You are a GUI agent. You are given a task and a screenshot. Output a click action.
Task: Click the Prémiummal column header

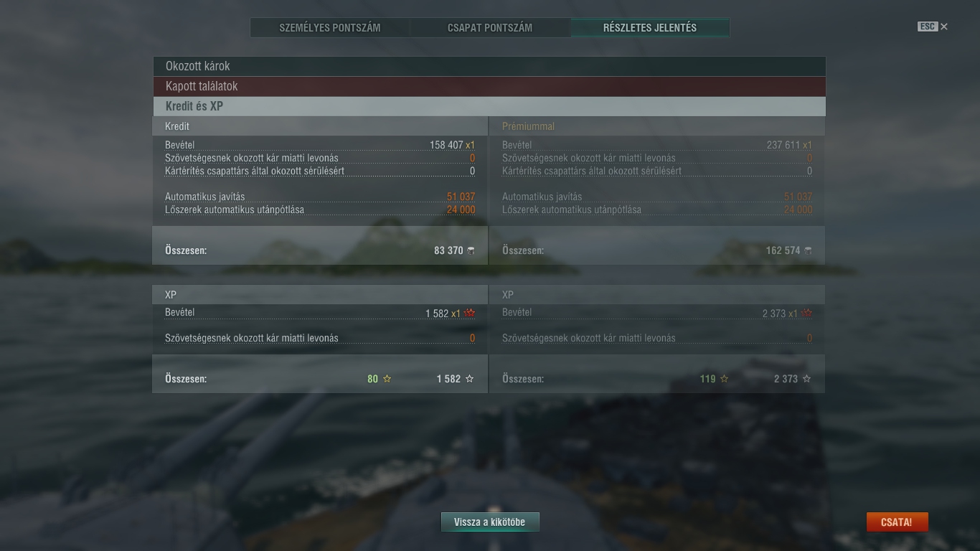point(528,126)
